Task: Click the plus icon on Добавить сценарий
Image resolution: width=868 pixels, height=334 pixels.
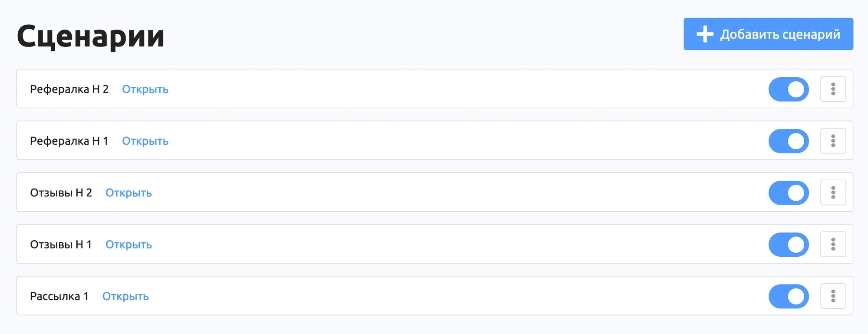Action: coord(705,34)
